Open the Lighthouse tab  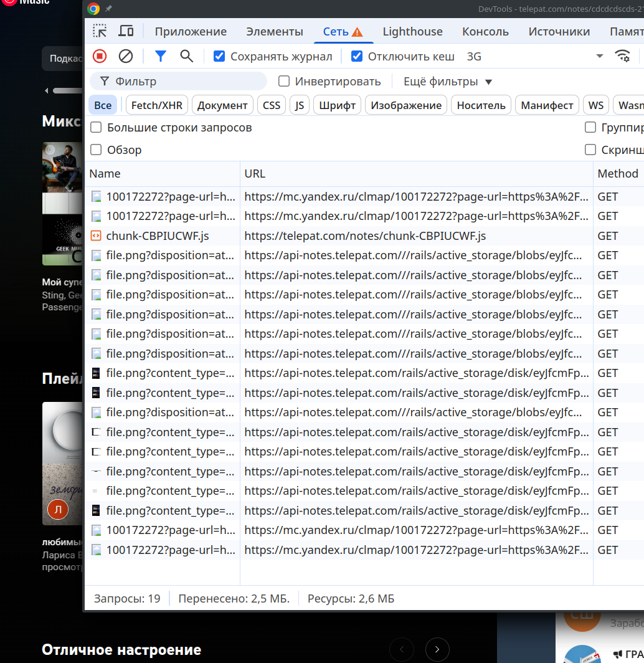(x=412, y=31)
